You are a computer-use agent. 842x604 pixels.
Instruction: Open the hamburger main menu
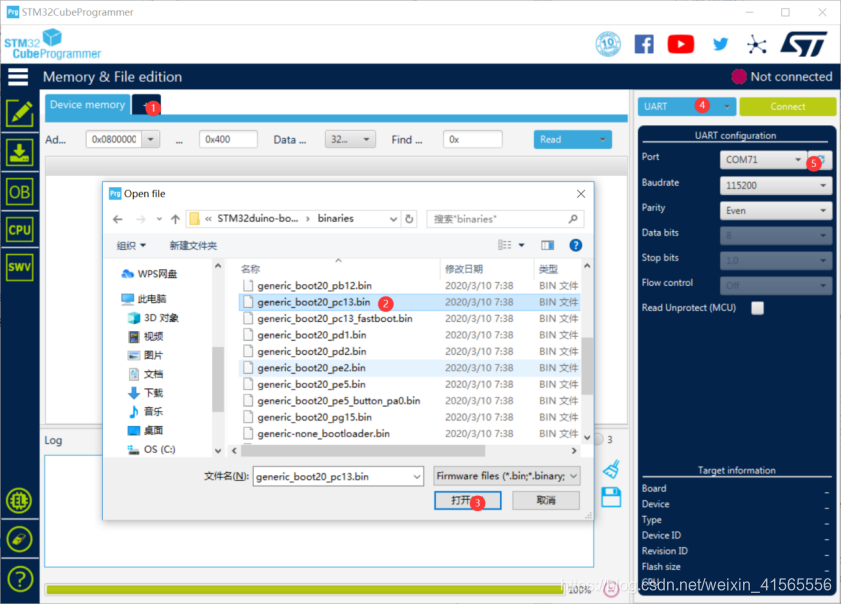coord(18,77)
